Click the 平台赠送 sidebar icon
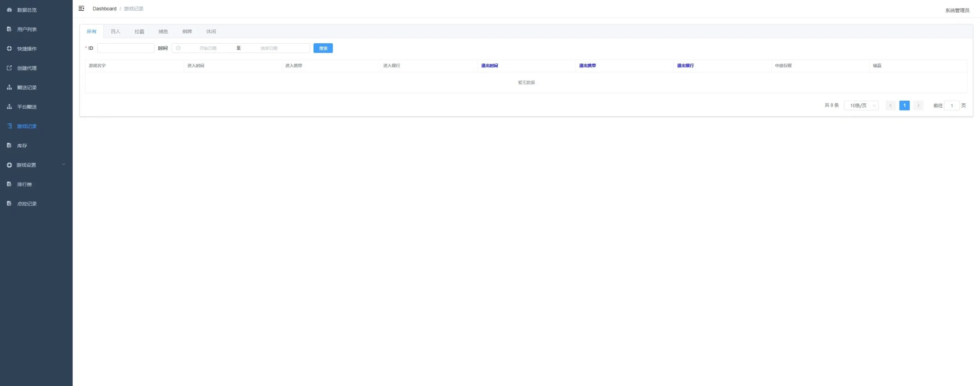 (9, 107)
